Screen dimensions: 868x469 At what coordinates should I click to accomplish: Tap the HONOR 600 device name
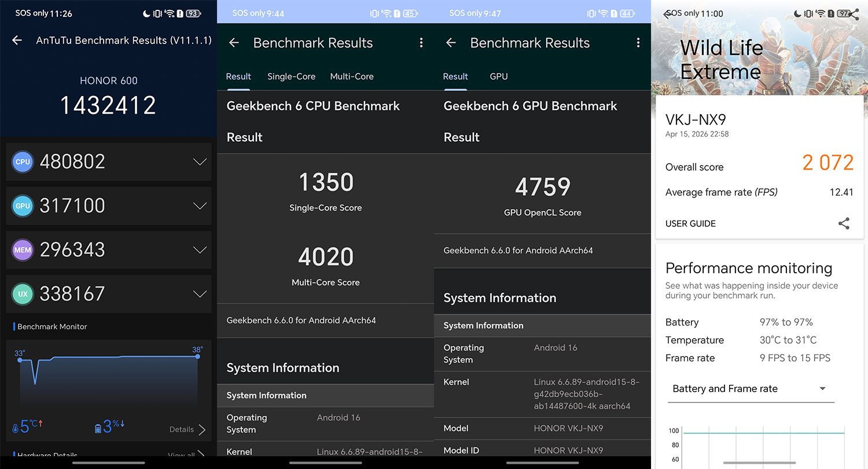pos(109,80)
